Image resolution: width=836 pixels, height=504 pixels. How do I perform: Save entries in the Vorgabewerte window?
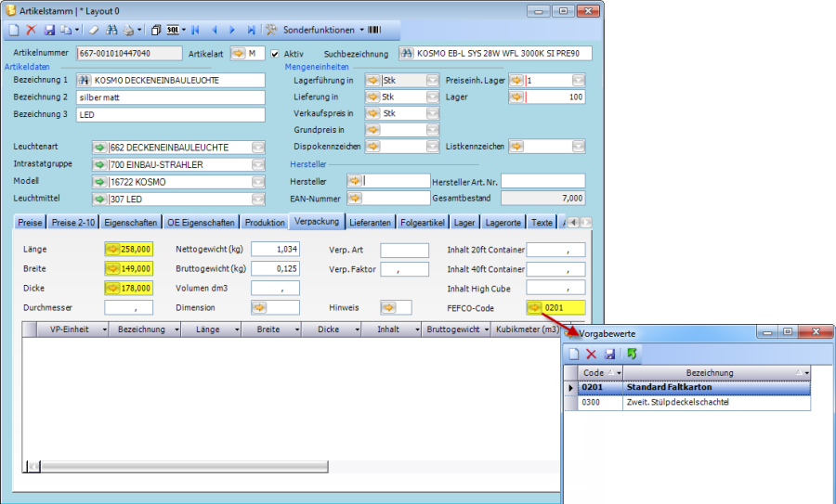click(610, 354)
